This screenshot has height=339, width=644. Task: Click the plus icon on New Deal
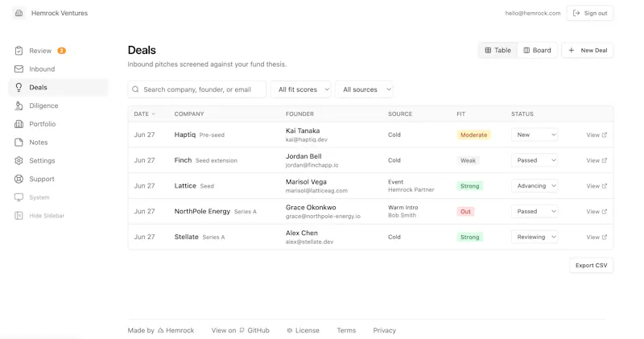[x=572, y=50]
